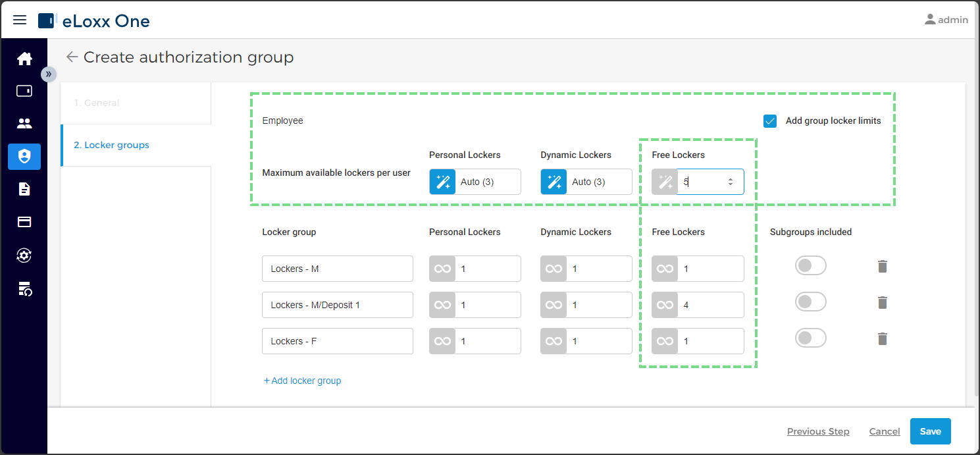This screenshot has height=455, width=980.
Task: Cancel creating the authorization group
Action: tap(885, 431)
